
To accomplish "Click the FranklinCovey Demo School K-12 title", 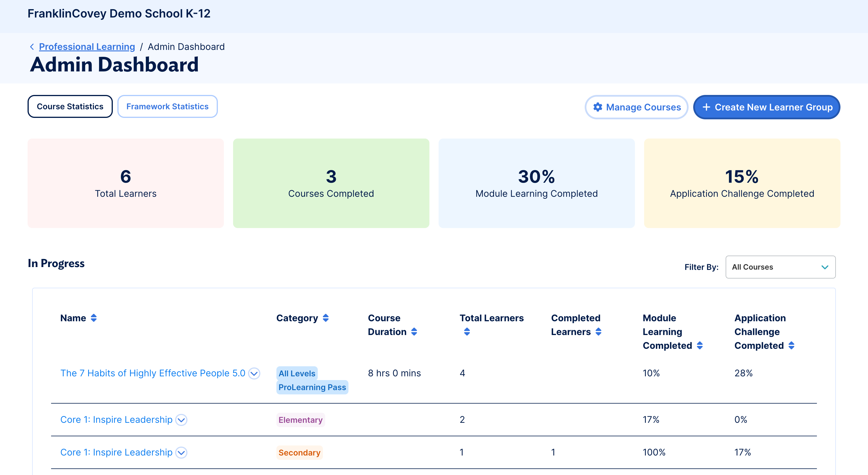I will tap(119, 13).
